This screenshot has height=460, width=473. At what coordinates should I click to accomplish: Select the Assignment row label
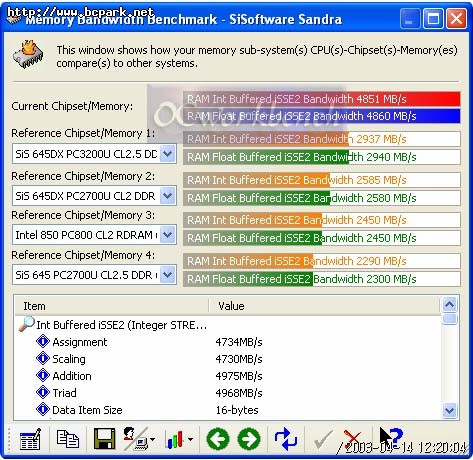(80, 342)
